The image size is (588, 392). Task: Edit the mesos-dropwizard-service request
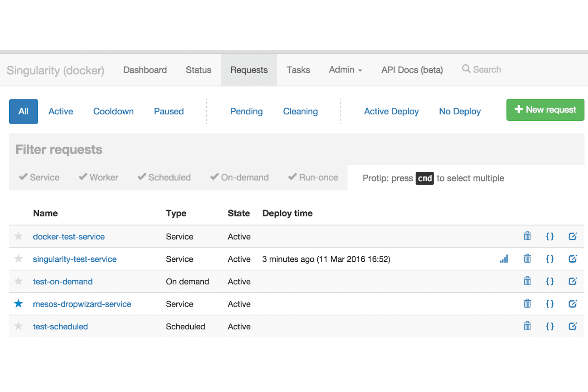click(x=573, y=304)
